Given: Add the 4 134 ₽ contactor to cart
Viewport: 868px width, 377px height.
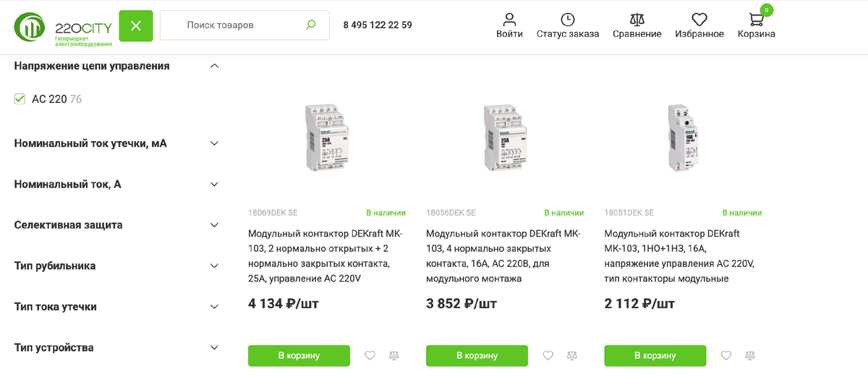Looking at the screenshot, I should (299, 355).
